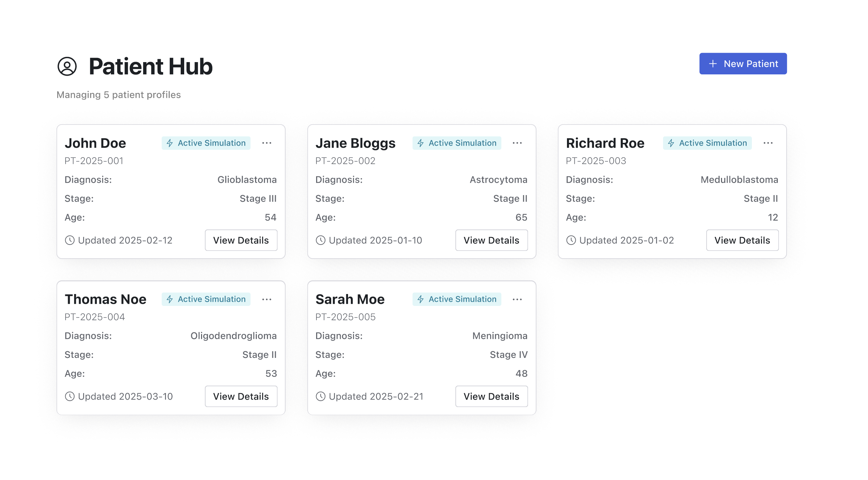
Task: Click the lightning bolt icon on John Doe's badge
Action: click(170, 143)
